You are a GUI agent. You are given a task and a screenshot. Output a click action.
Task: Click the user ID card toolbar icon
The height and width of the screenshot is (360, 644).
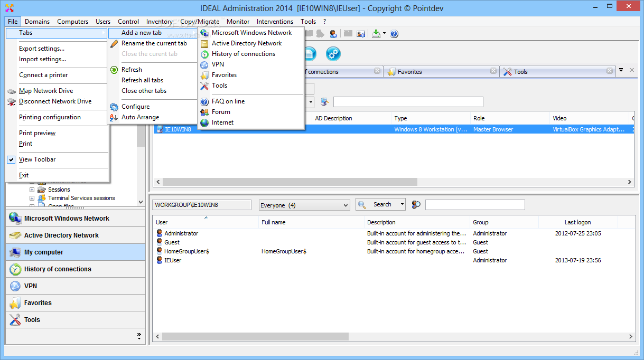(x=361, y=34)
